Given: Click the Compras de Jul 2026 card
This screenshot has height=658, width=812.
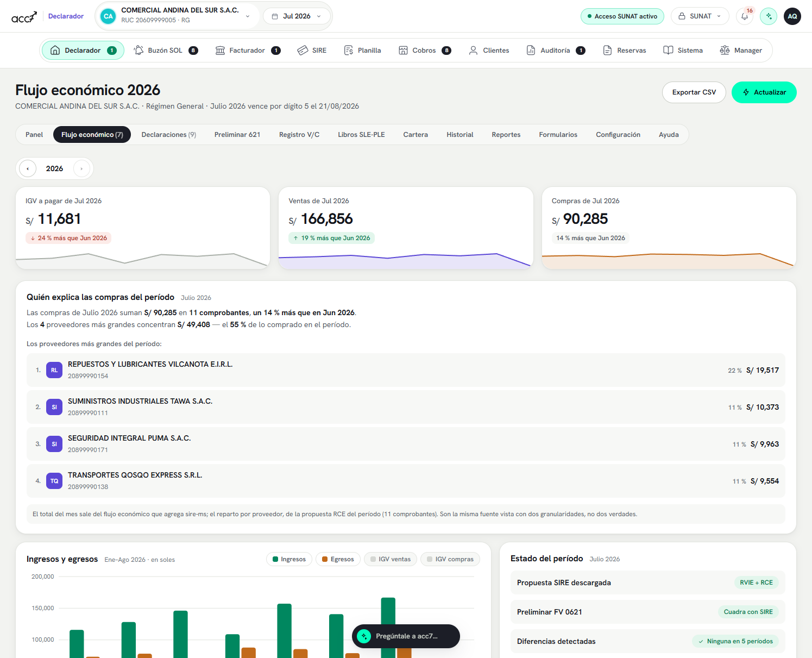Looking at the screenshot, I should 669,228.
